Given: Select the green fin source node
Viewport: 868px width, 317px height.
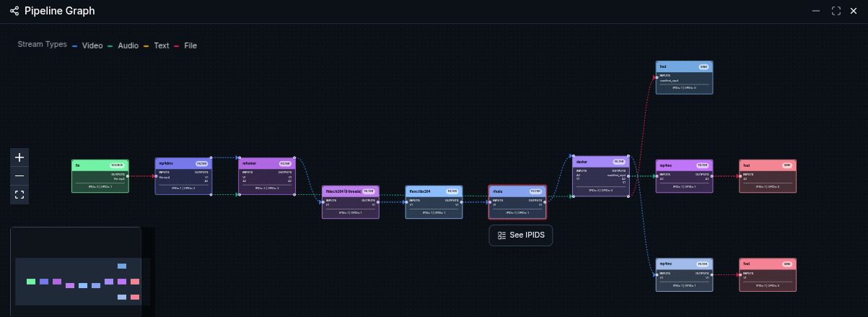Looking at the screenshot, I should coord(100,176).
